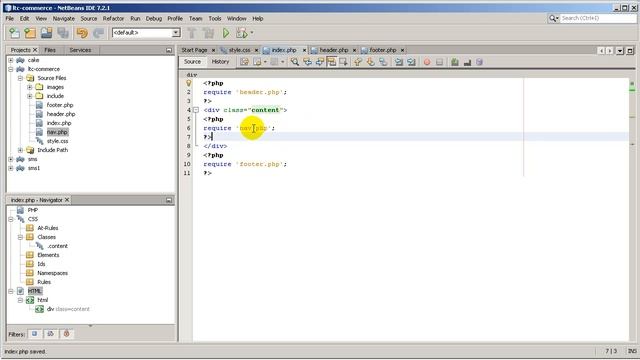The image size is (640, 360).
Task: Switch to the History view
Action: point(220,62)
